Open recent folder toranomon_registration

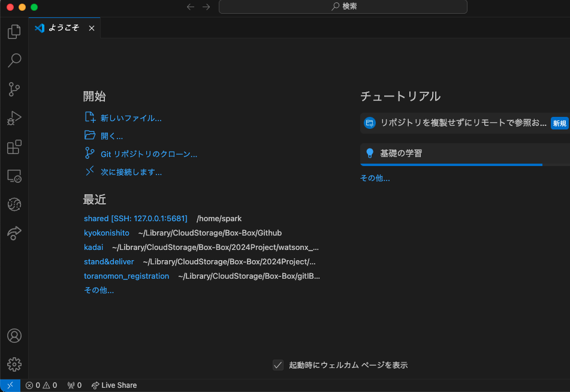126,276
